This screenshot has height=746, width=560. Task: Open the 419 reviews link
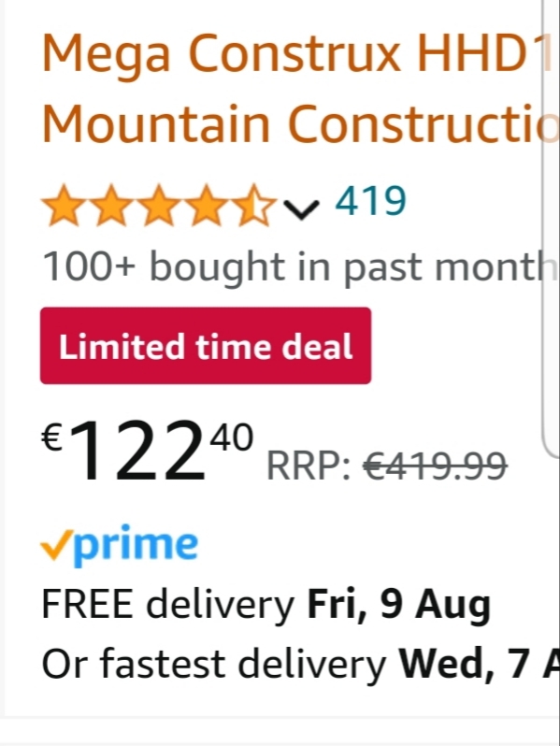click(x=370, y=201)
